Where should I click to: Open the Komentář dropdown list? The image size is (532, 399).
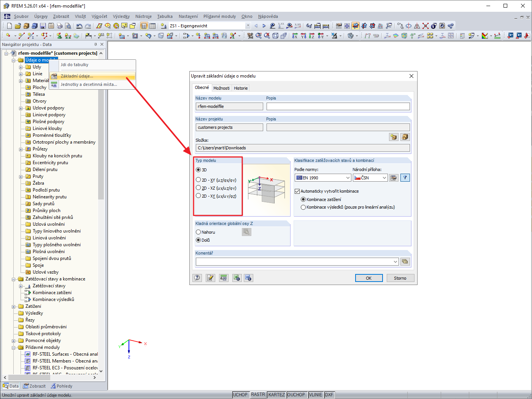[x=395, y=261]
